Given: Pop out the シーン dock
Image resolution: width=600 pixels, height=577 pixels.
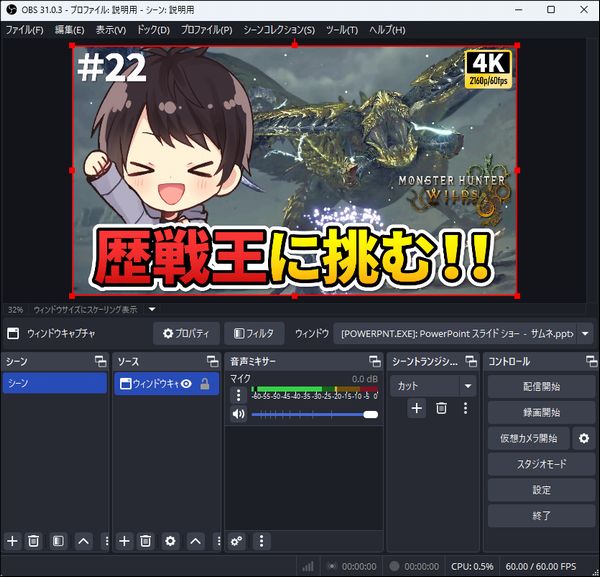Looking at the screenshot, I should [101, 361].
